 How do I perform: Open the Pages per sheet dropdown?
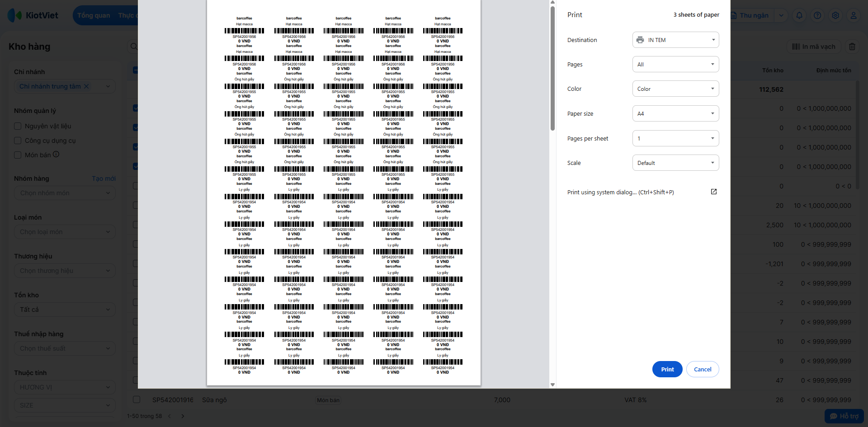click(675, 138)
